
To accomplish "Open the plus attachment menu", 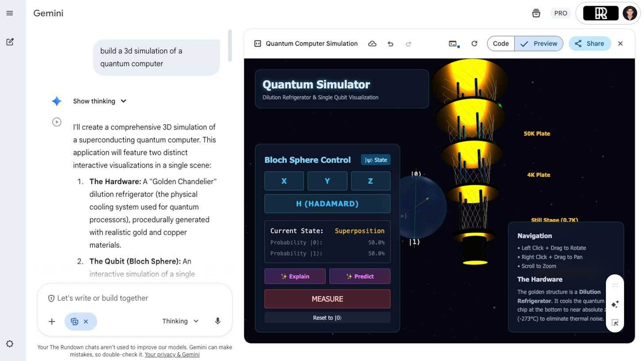I will [52, 321].
